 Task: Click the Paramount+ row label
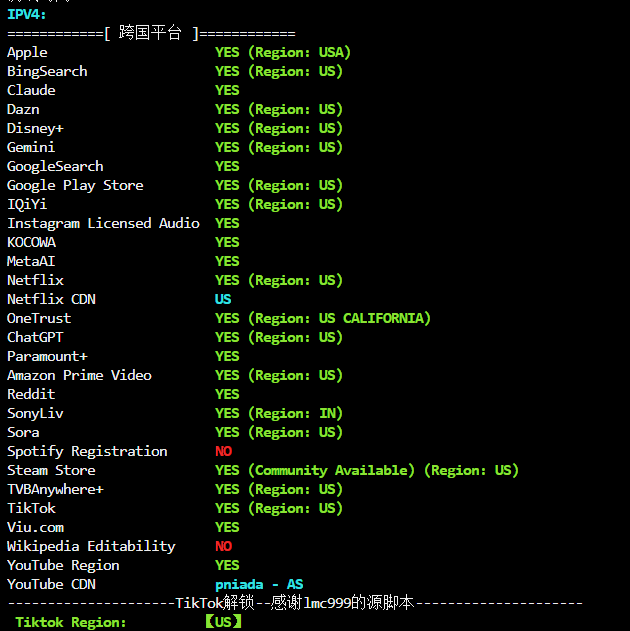coord(47,357)
